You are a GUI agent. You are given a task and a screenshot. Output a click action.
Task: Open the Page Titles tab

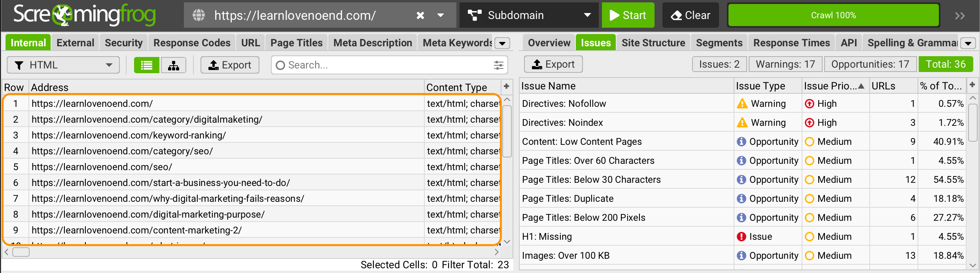[296, 43]
